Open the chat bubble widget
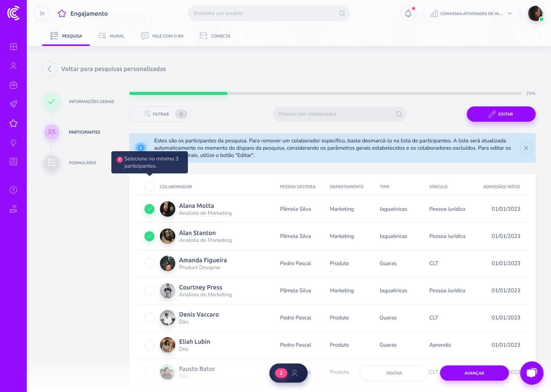Viewport: 551px width, 392px height. point(531,373)
